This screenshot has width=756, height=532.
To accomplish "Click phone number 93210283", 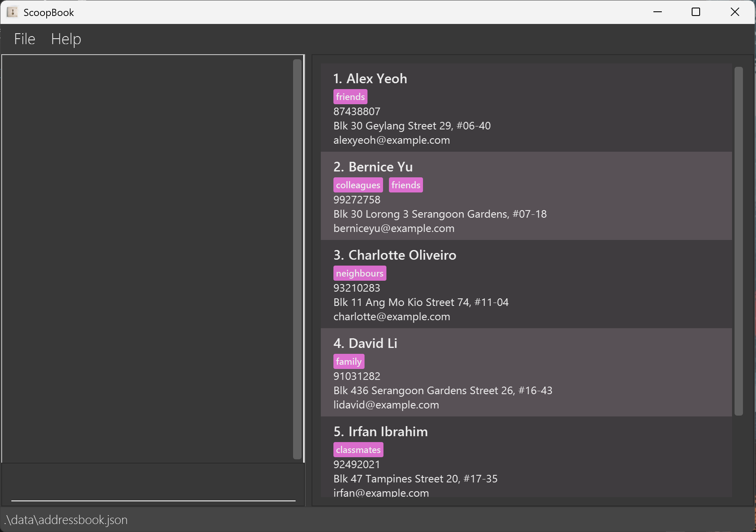I will tap(357, 288).
